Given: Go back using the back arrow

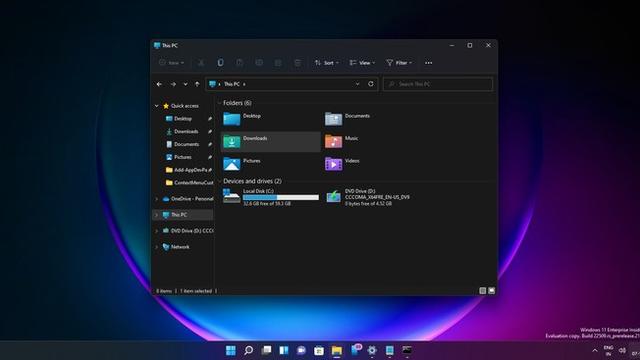Looking at the screenshot, I should coord(159,84).
